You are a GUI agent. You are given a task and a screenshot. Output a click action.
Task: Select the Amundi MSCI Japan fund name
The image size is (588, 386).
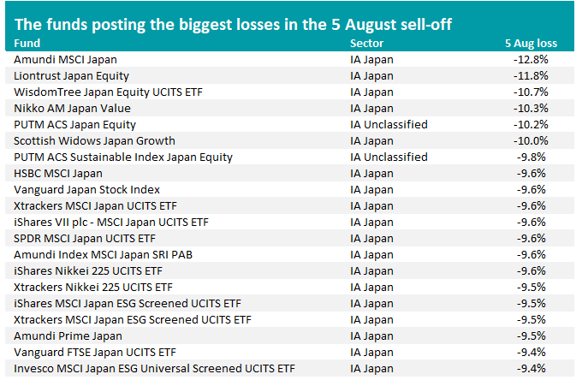coord(66,60)
